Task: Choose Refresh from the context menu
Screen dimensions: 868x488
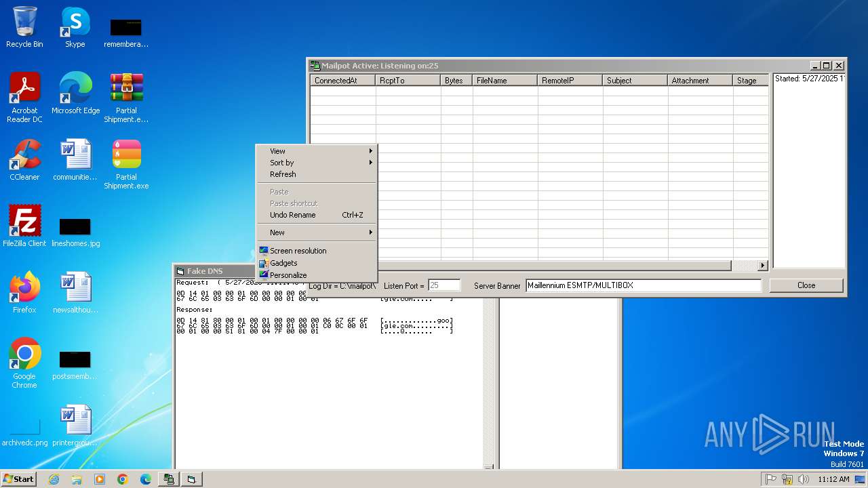Action: 316,174
